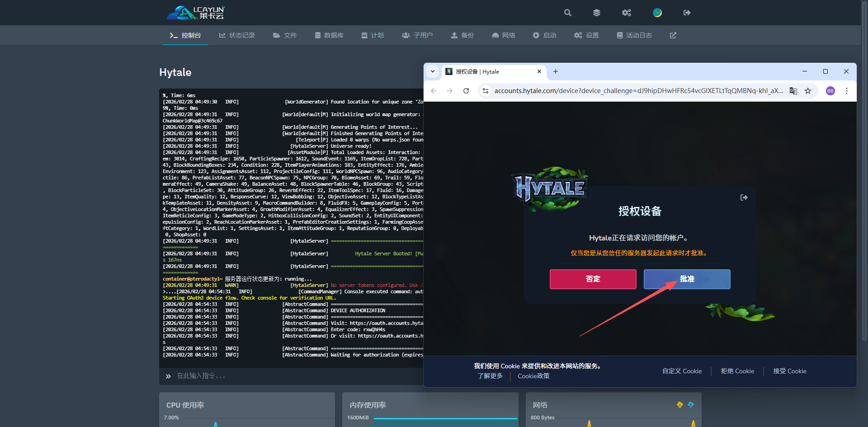Image resolution: width=868 pixels, height=427 pixels.
Task: Open admin gears icon in top header
Action: pos(626,13)
